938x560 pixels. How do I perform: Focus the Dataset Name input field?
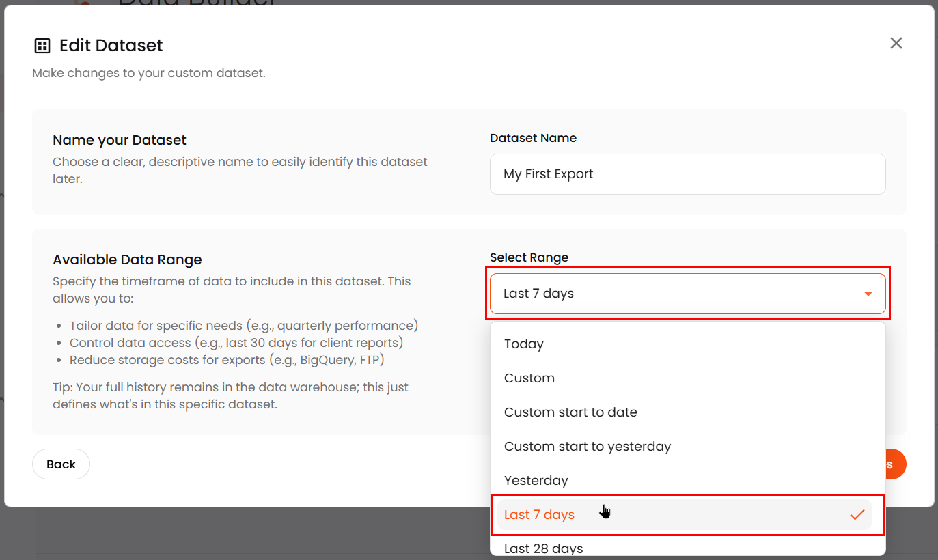coord(687,174)
